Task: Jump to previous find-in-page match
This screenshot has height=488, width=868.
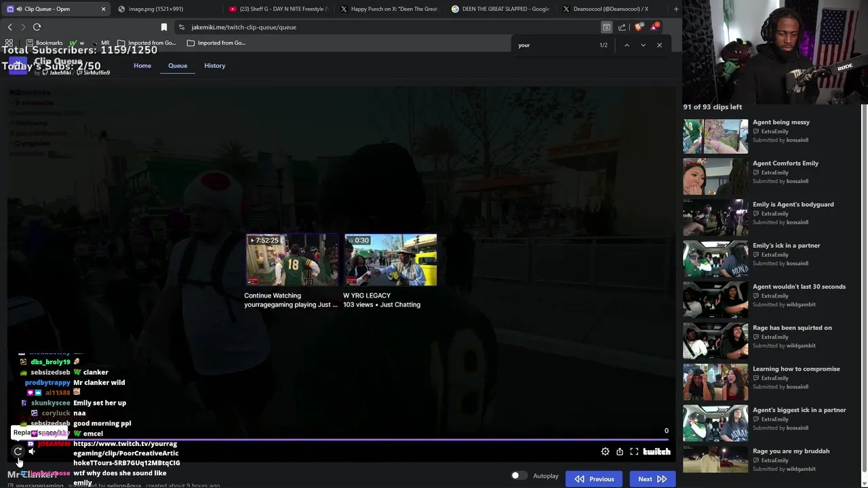Action: point(627,45)
